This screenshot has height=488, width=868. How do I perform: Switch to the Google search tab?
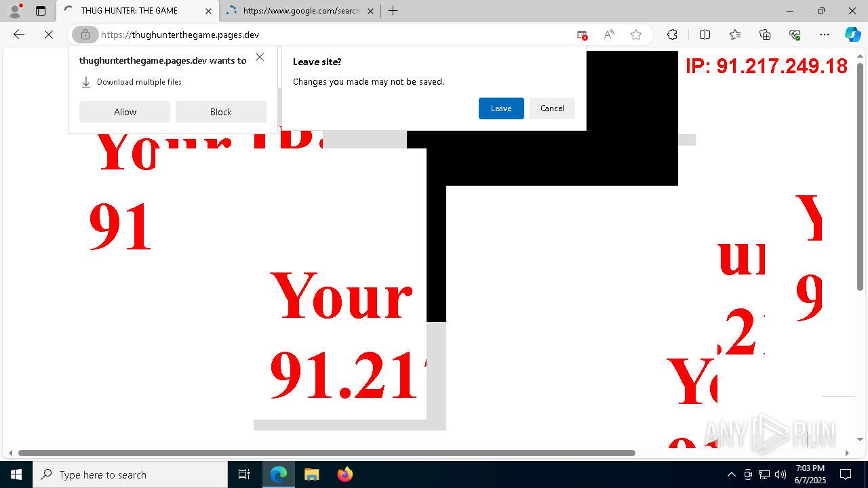tap(300, 11)
